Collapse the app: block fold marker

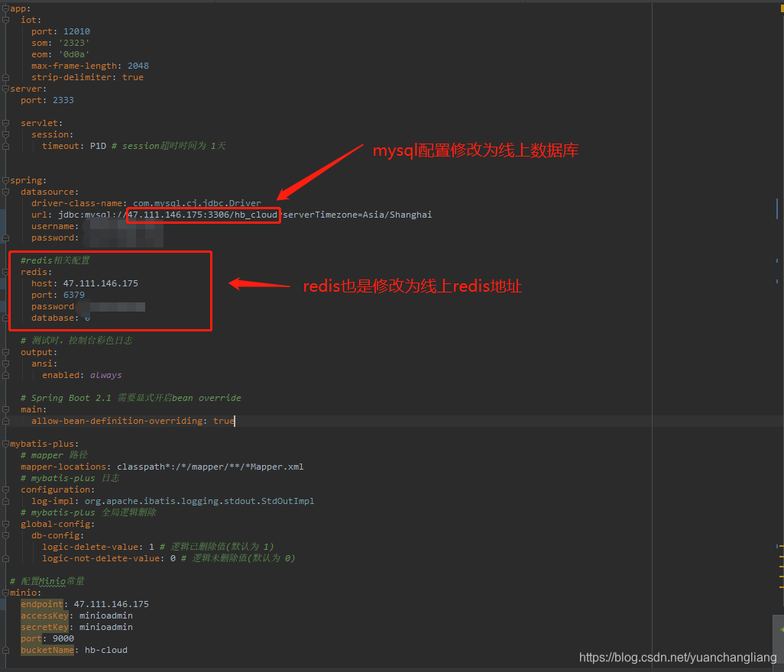point(5,8)
